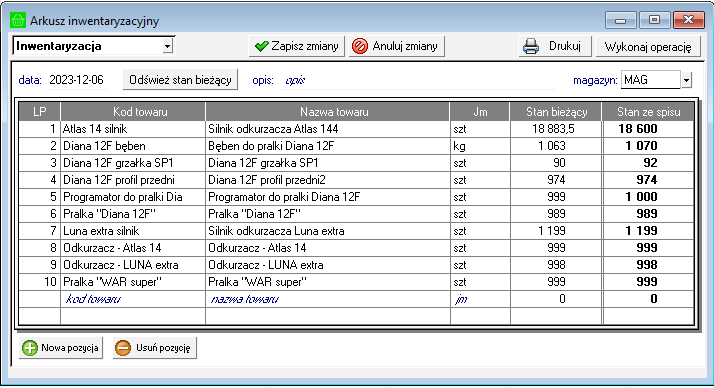Click the Stan ze spisu column header
Viewport: 714px width, 388px height.
coord(648,112)
